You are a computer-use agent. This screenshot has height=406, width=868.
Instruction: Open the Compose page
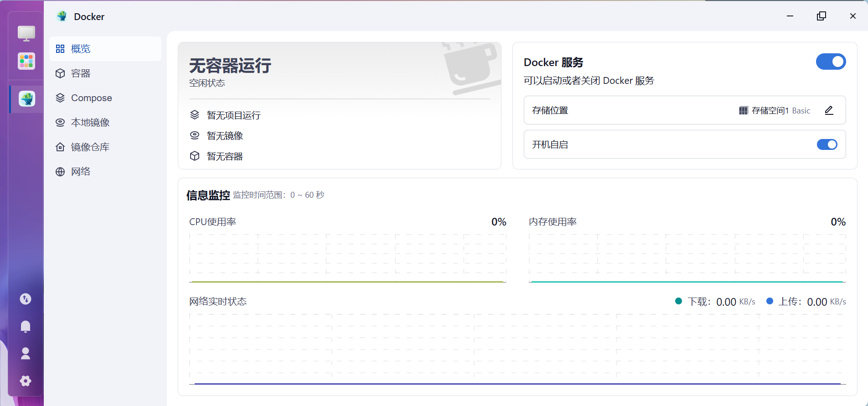pyautogui.click(x=105, y=98)
